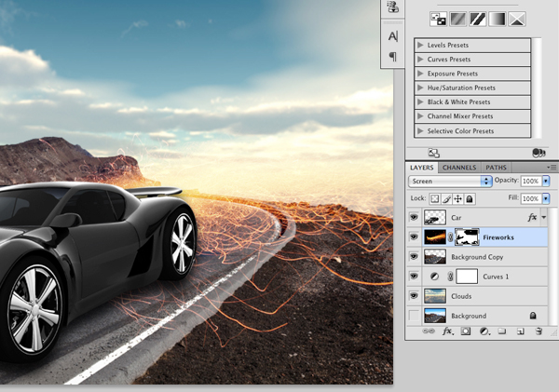Click the Invert adjustment icon
Viewport: 559px width, 392px height.
(x=439, y=19)
